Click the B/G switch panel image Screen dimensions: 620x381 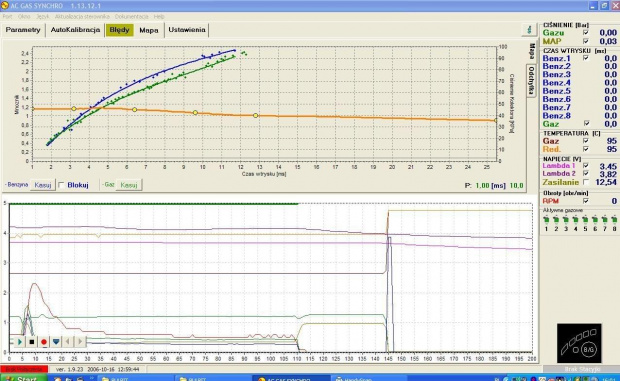tap(579, 343)
